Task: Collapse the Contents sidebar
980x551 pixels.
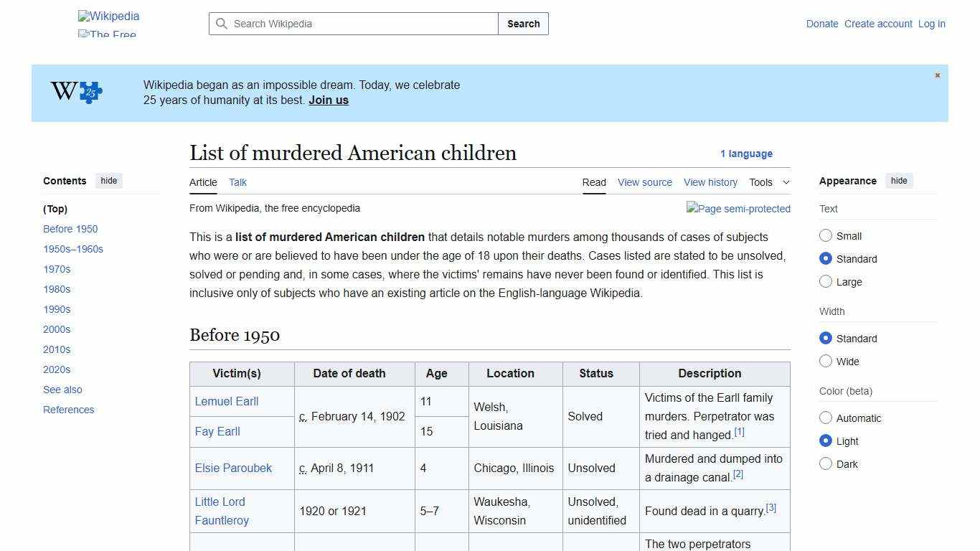Action: [x=108, y=181]
